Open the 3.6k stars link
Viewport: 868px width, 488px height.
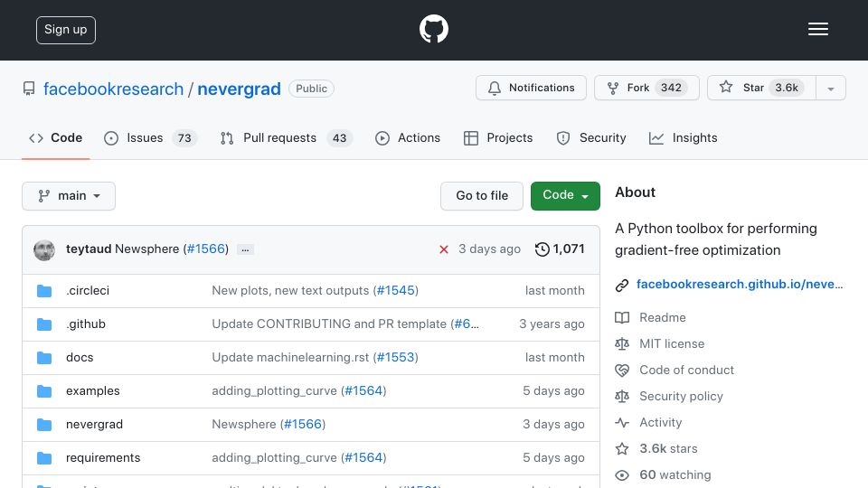668,449
